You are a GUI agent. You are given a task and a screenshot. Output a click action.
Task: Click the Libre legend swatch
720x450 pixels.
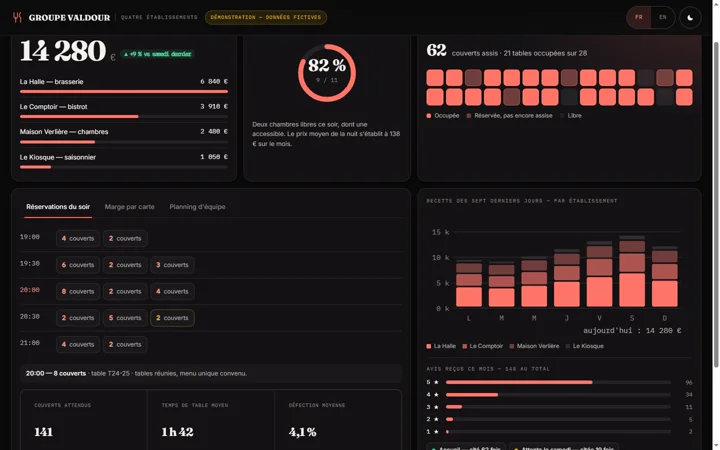[562, 116]
